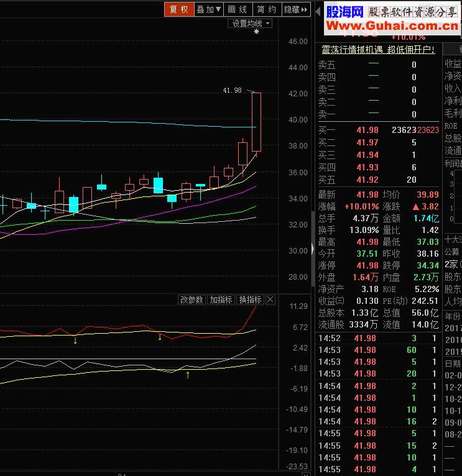Toggle the 复权 adjustment button
Viewport: 462px width, 476px height.
coord(179,9)
